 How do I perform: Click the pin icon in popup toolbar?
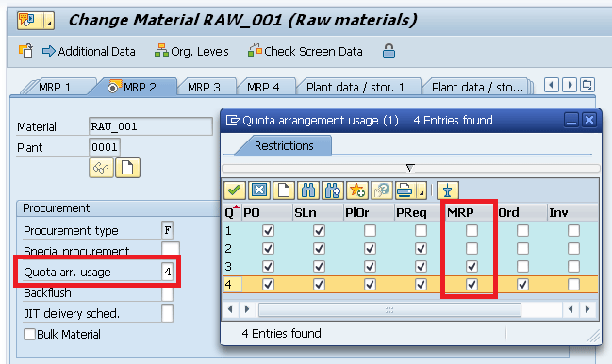coord(447,190)
